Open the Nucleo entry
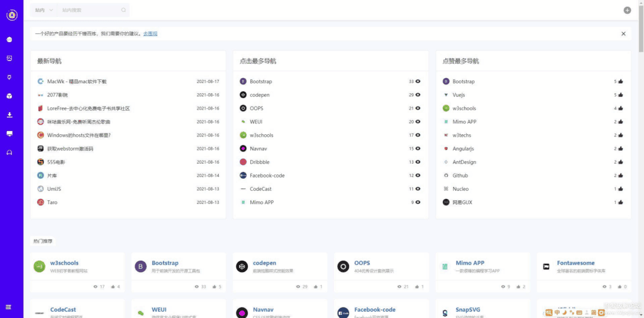The image size is (644, 318). [x=460, y=189]
